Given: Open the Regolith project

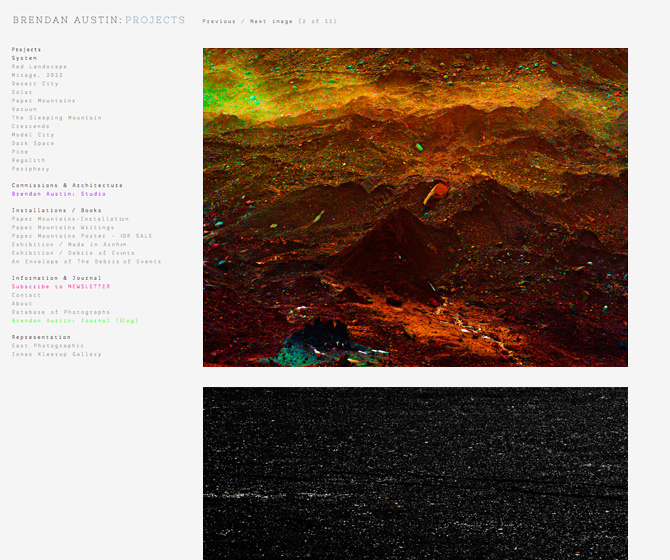Looking at the screenshot, I should coord(29,160).
